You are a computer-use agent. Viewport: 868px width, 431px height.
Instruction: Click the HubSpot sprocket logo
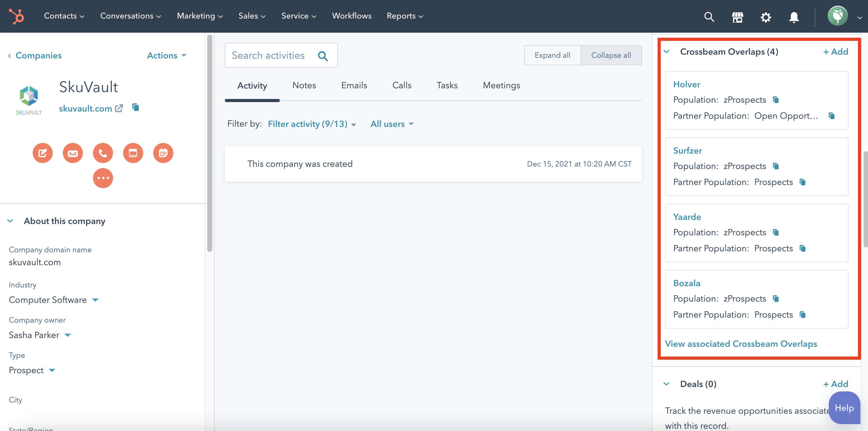(x=16, y=16)
